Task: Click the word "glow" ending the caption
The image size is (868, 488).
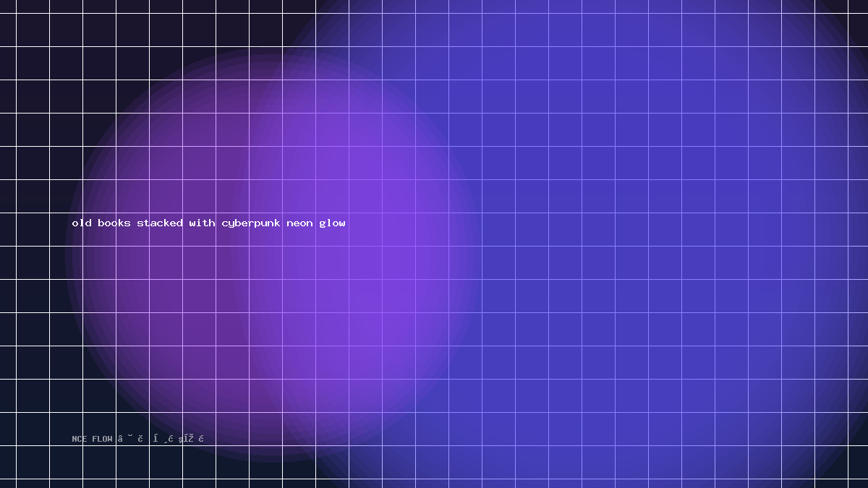Action: click(332, 223)
